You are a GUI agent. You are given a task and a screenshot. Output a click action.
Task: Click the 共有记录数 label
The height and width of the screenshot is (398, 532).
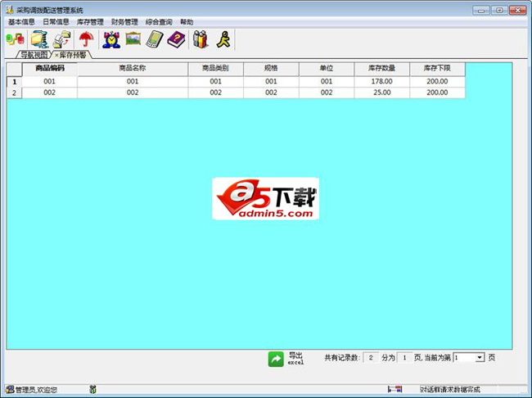(x=342, y=358)
